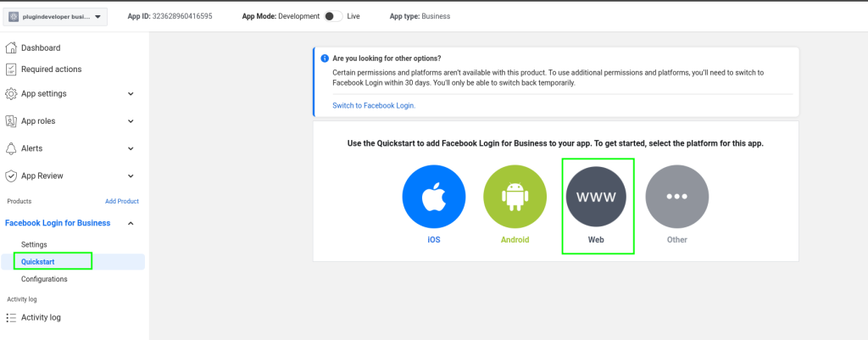Click the Activity log list icon

coord(11,318)
